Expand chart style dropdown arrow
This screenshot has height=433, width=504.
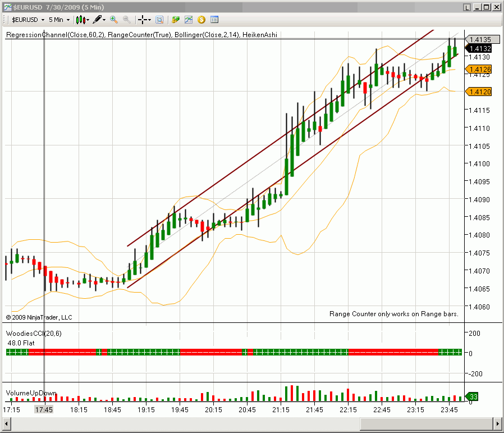click(88, 20)
